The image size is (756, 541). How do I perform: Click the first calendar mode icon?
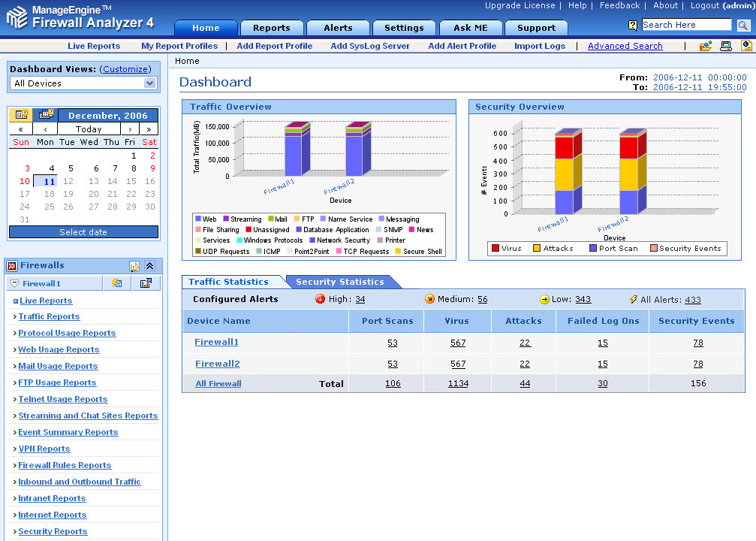(21, 115)
